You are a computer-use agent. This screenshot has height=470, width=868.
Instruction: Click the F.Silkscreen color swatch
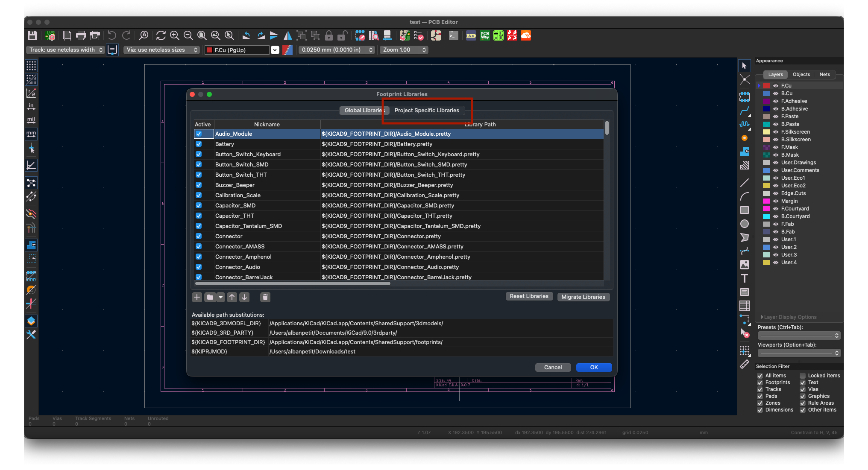[x=766, y=132]
